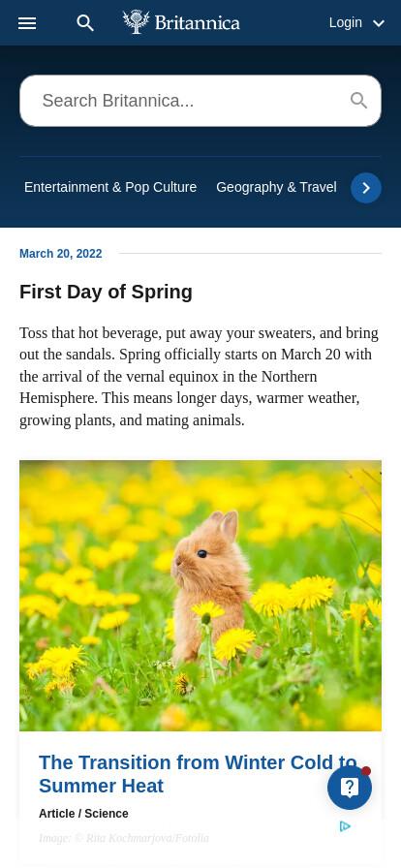The height and width of the screenshot is (868, 401).
Task: Click the Rita Kochmarjova/Fotolia image credit
Action: 124,838
